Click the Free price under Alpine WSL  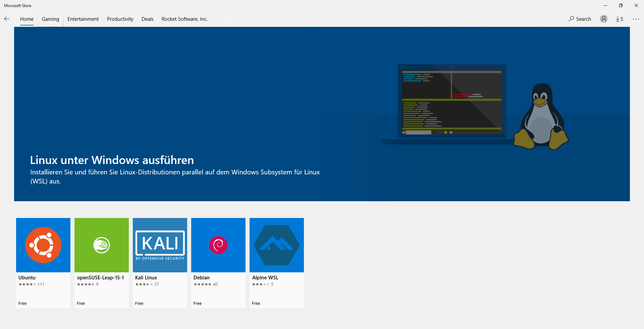pyautogui.click(x=256, y=304)
